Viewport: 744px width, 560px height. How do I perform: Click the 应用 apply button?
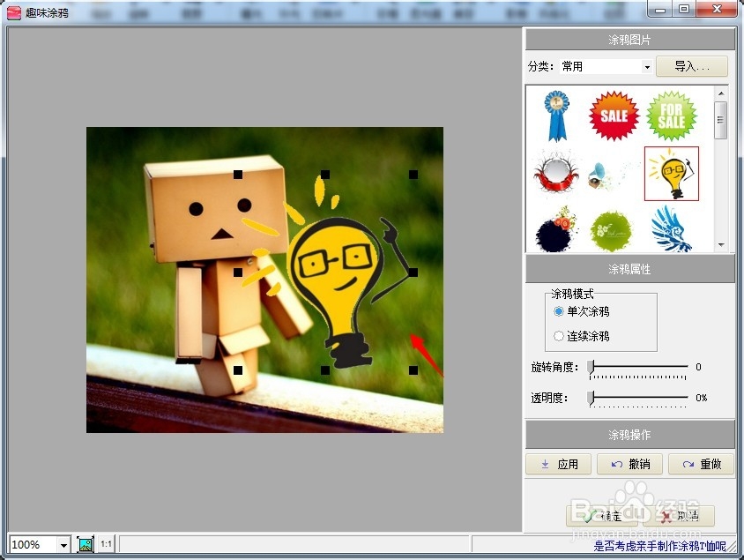(559, 464)
